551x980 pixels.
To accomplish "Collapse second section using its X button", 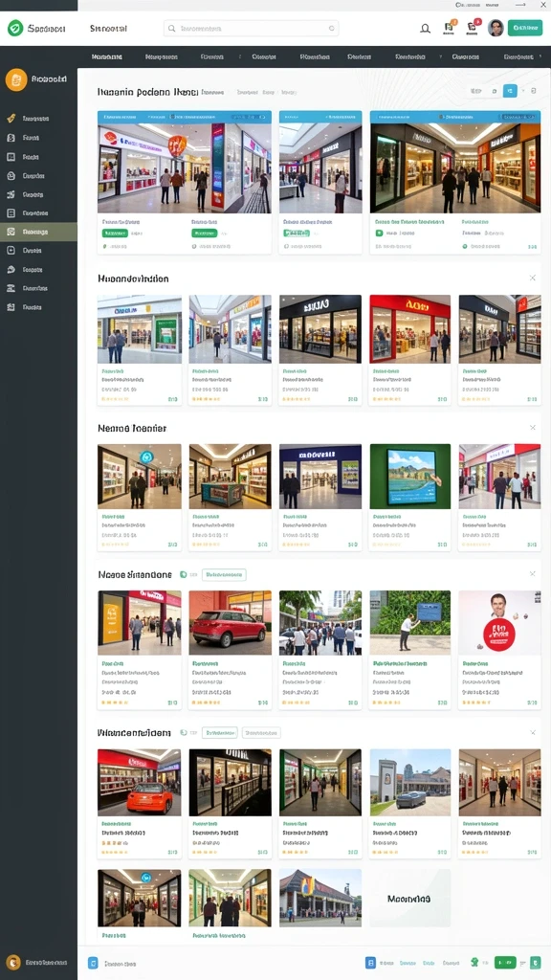I will point(532,278).
